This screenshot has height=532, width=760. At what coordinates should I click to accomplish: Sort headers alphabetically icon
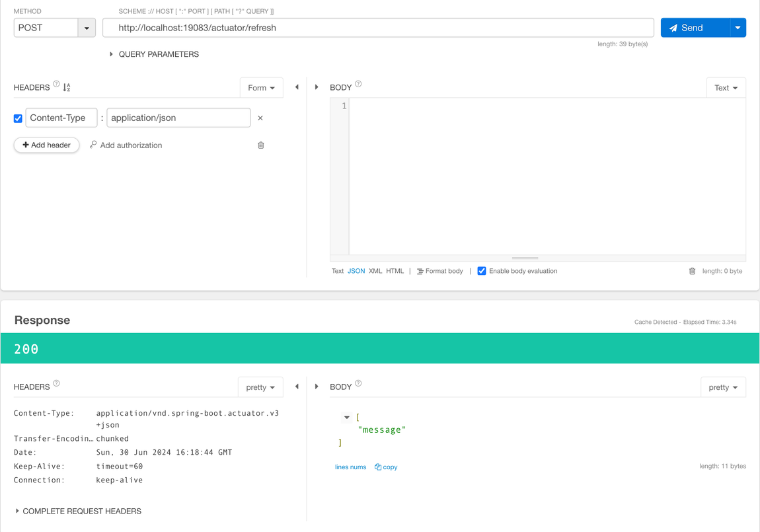point(67,87)
